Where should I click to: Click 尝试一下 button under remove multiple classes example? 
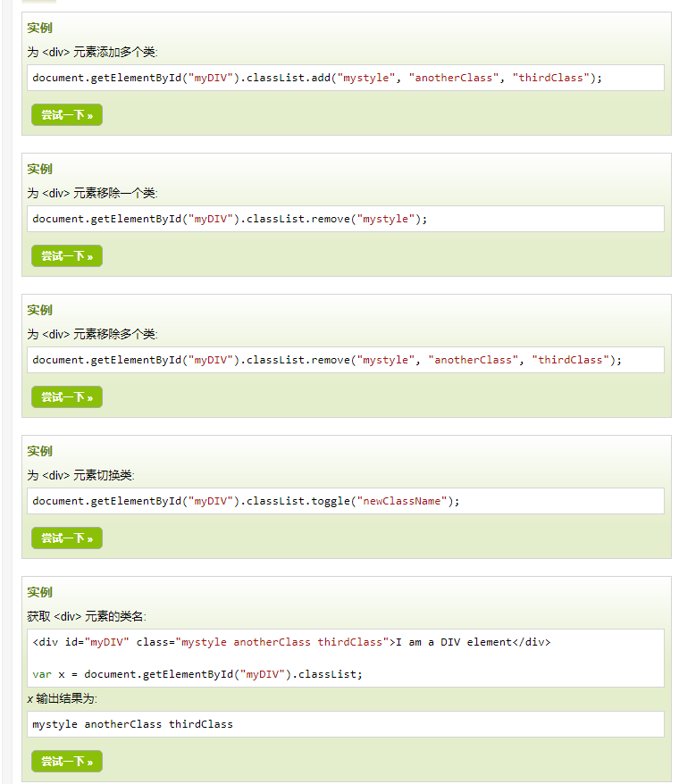point(67,397)
